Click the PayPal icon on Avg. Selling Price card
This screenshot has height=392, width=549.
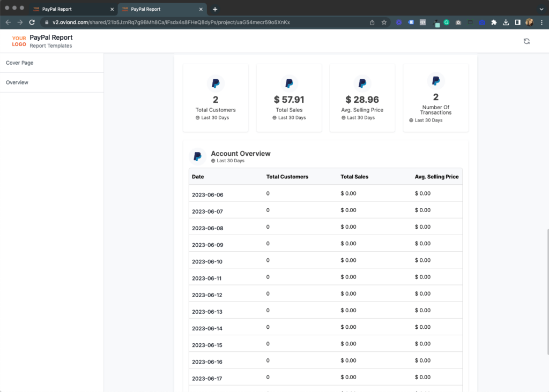(362, 83)
